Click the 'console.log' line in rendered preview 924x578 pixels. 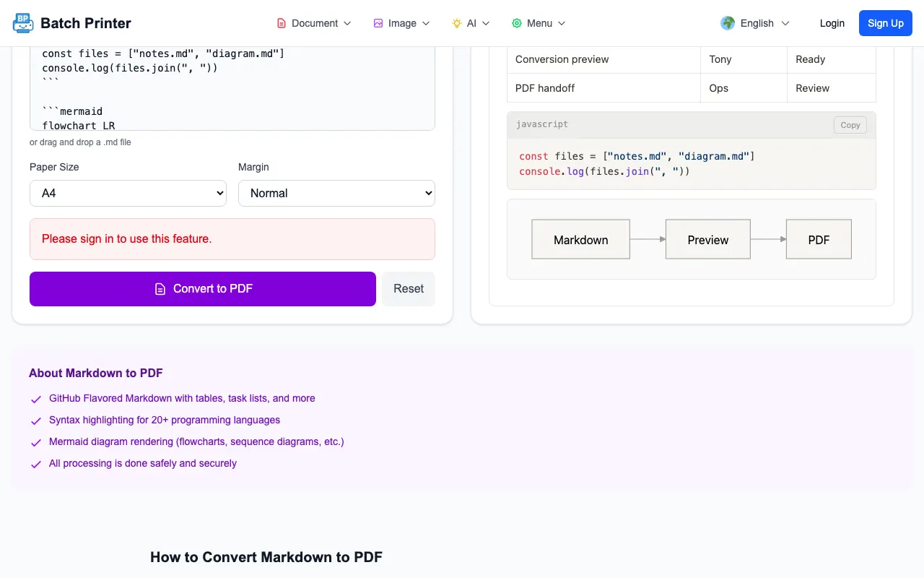604,171
